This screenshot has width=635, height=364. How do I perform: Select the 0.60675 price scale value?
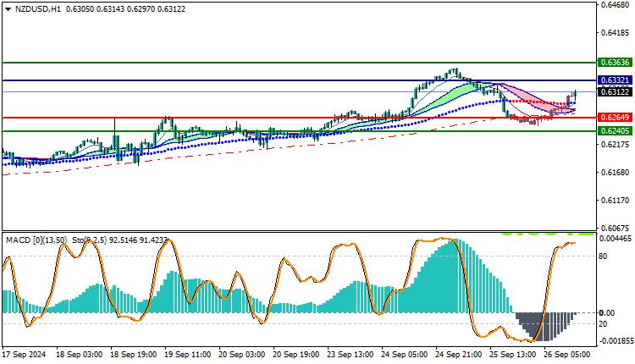(615, 228)
